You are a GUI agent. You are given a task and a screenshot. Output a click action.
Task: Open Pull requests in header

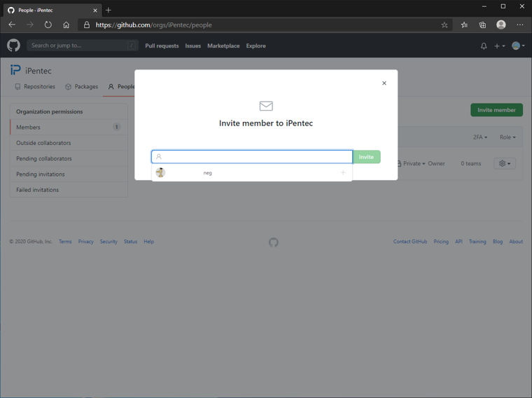point(162,46)
